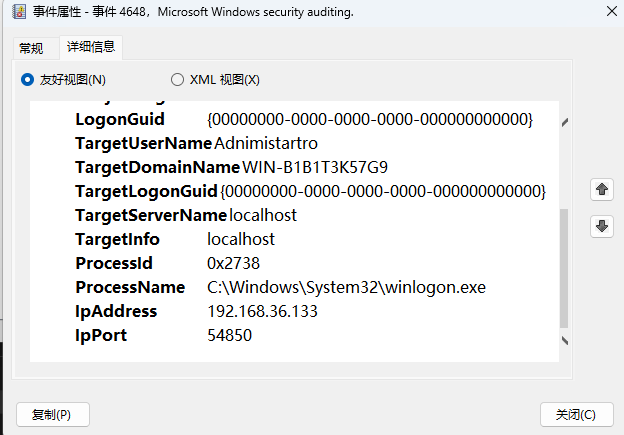This screenshot has width=624, height=435.
Task: Click the ProcessId value 0x2738
Action: (x=233, y=263)
